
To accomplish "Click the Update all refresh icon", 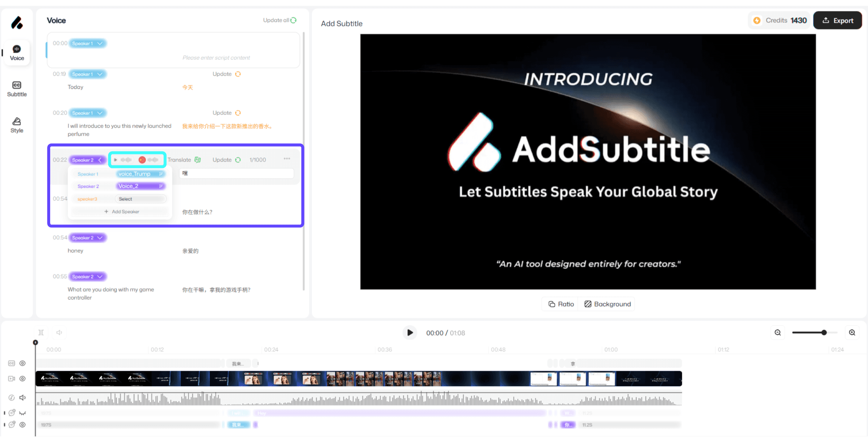I will tap(293, 20).
